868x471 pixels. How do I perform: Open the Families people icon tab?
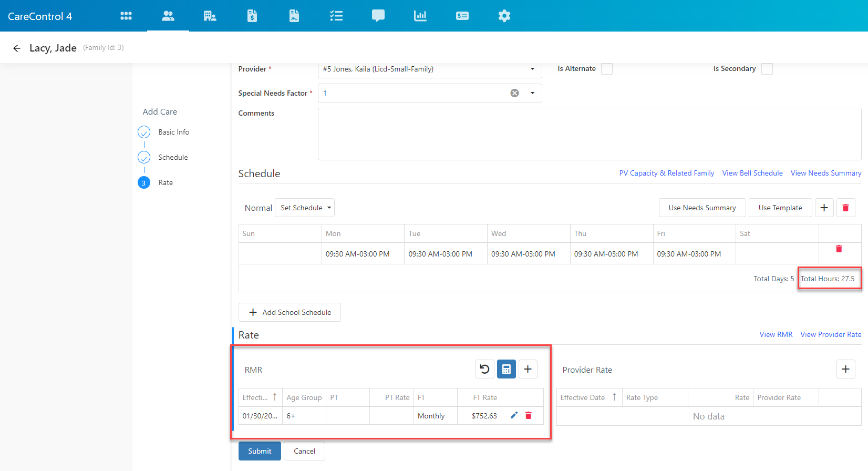[168, 16]
